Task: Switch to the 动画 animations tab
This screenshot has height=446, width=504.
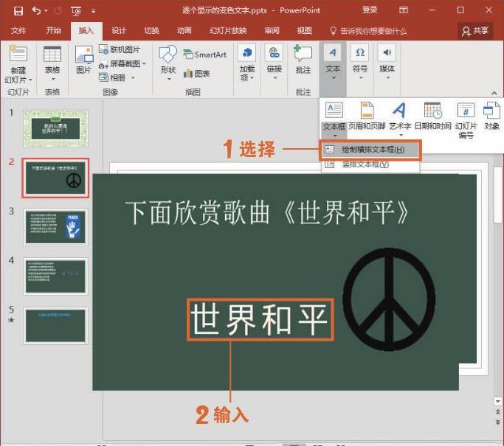Action: tap(184, 31)
